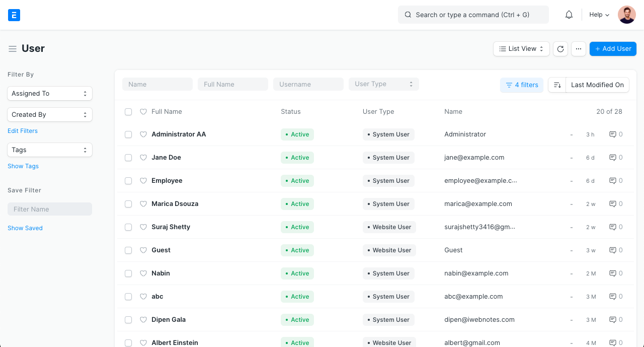Click the Frappe logo in the top left
This screenshot has width=644, height=347.
coord(14,15)
